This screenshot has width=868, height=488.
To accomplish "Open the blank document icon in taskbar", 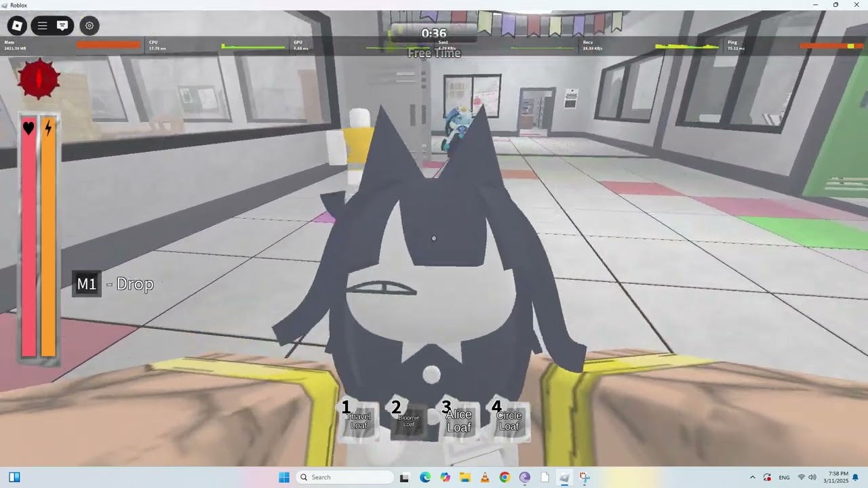I will 545,477.
